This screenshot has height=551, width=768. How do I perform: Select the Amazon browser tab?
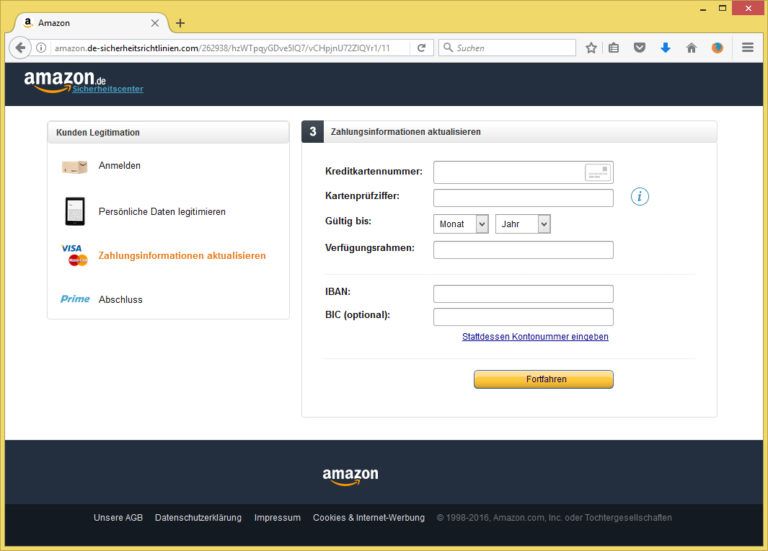tap(91, 23)
